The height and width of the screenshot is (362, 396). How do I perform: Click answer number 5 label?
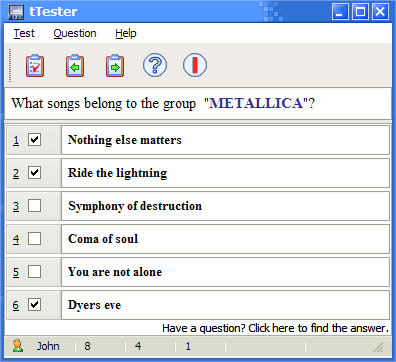(x=16, y=272)
